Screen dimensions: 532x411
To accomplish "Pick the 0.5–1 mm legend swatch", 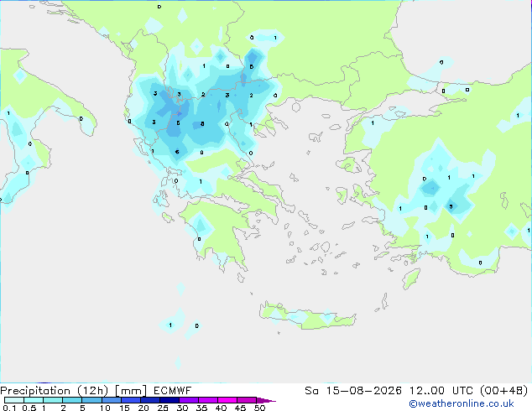I will coord(34,400).
